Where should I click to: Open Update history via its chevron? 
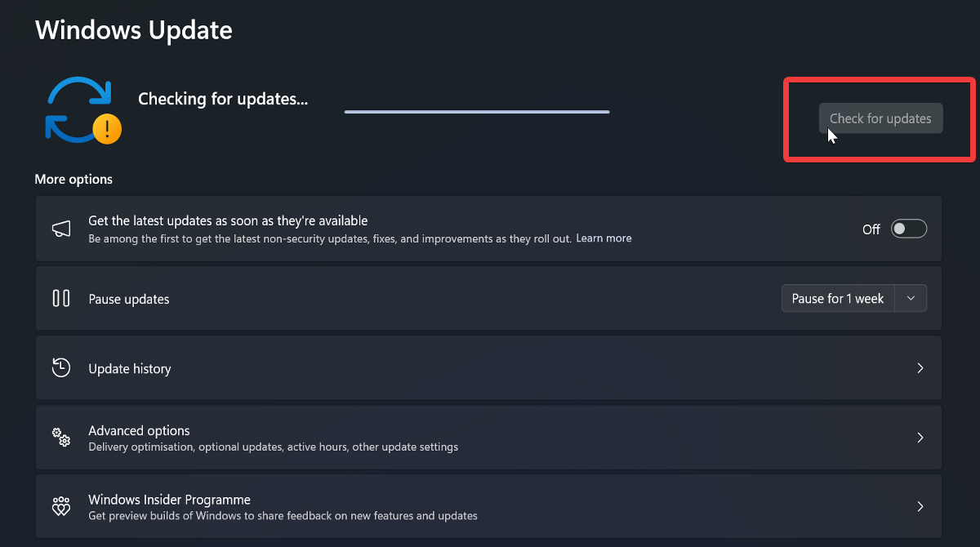[920, 367]
